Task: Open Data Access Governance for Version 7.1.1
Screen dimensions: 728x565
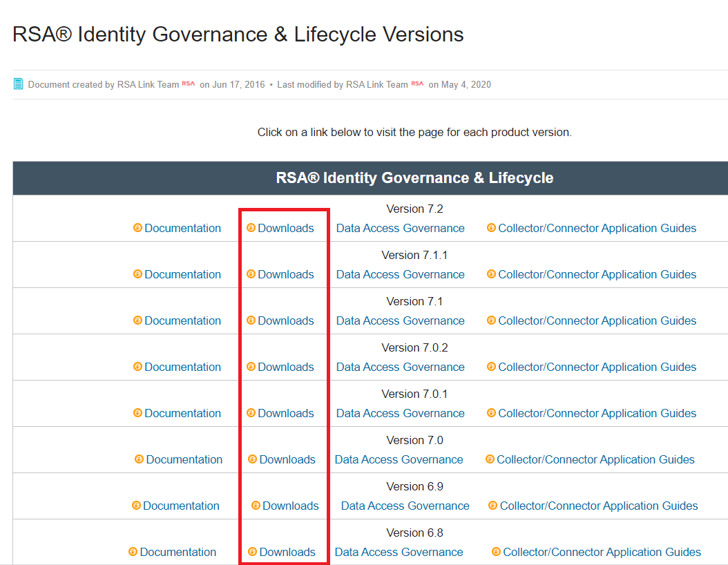Action: 400,274
